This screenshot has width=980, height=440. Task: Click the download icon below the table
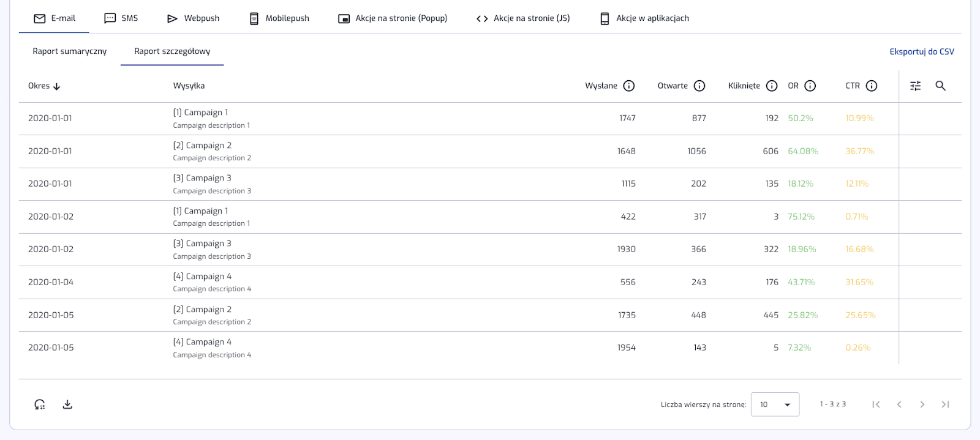67,405
